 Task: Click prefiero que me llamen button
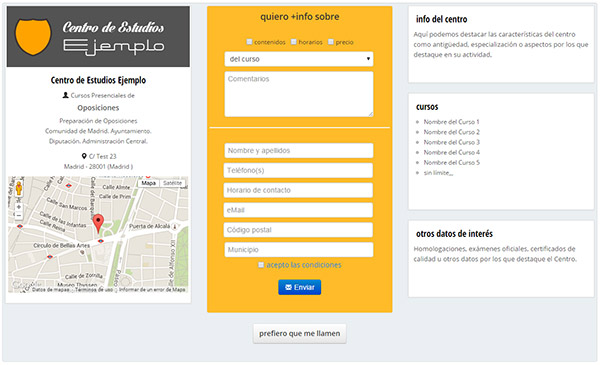[x=300, y=333]
